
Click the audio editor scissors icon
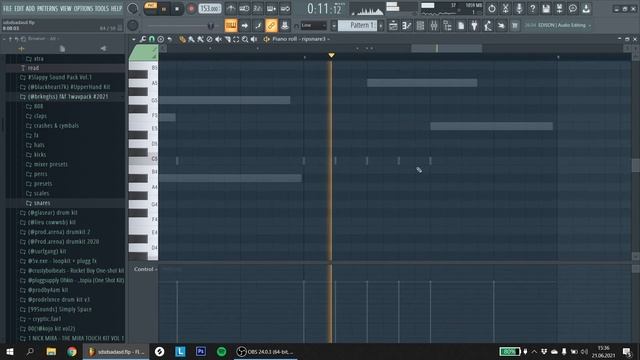point(505,9)
